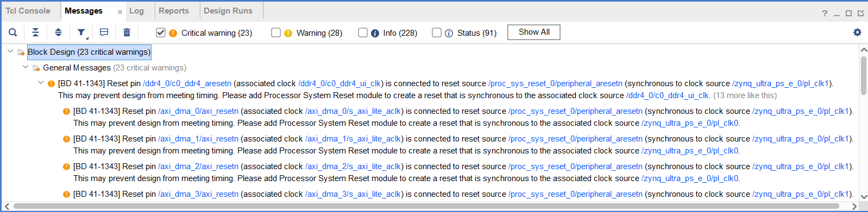Viewport: 868px width, 212px height.
Task: Open the message filter funnel icon
Action: click(81, 33)
